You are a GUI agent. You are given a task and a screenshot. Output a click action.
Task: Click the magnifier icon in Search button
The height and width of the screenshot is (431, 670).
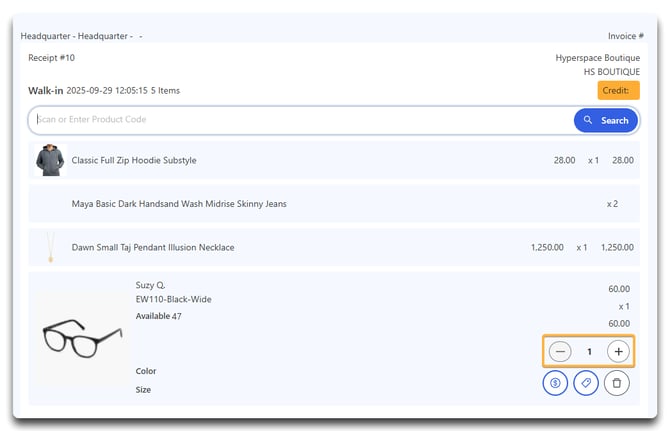click(x=589, y=121)
